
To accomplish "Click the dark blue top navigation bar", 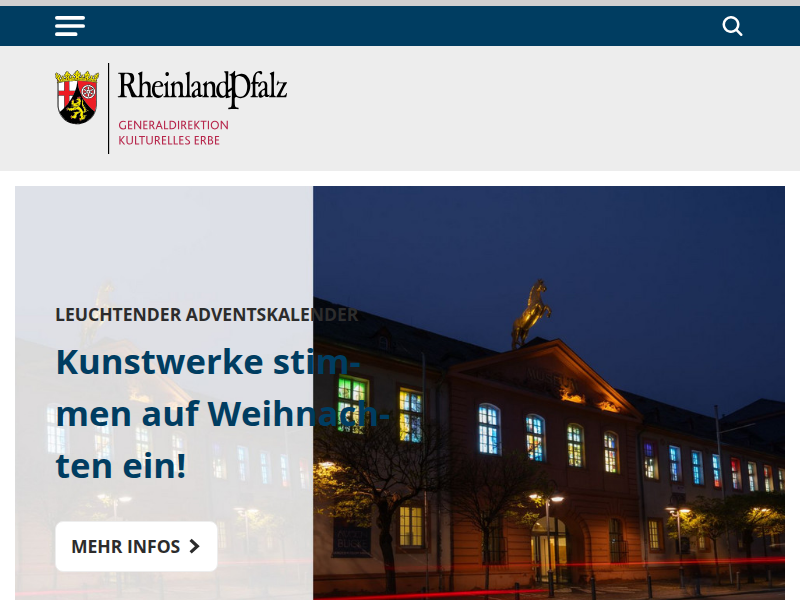I will [x=400, y=26].
